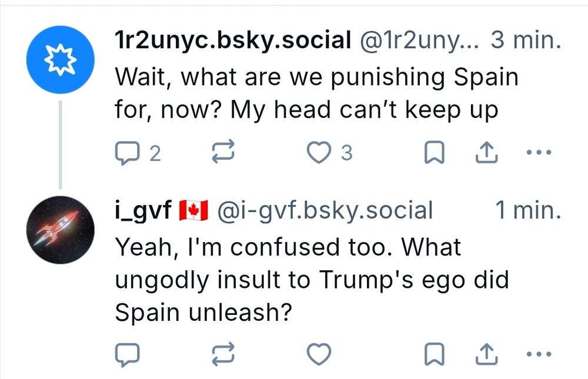Repost i_gvf's post about Trump's ego
Image resolution: width=588 pixels, height=379 pixels.
coord(223,354)
